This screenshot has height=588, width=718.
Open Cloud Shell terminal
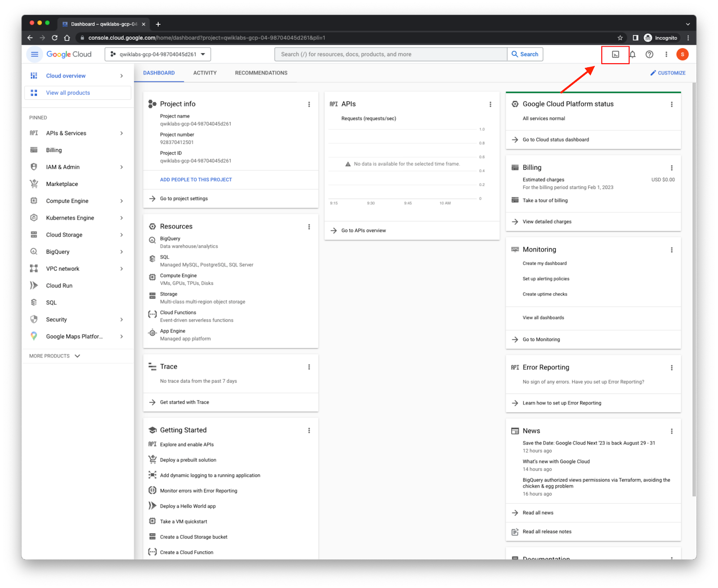pyautogui.click(x=615, y=54)
